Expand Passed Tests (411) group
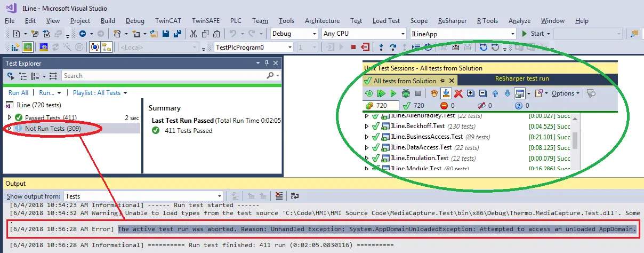The image size is (644, 253). coord(9,117)
